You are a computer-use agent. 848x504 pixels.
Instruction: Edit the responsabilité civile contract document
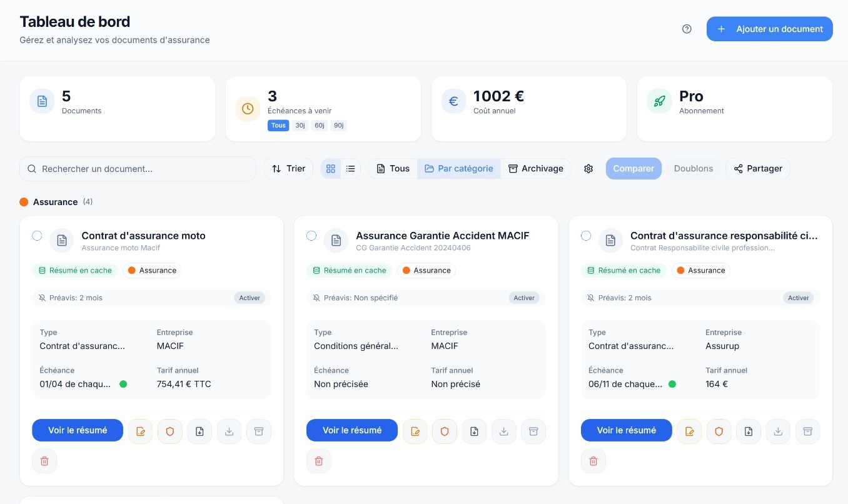690,431
